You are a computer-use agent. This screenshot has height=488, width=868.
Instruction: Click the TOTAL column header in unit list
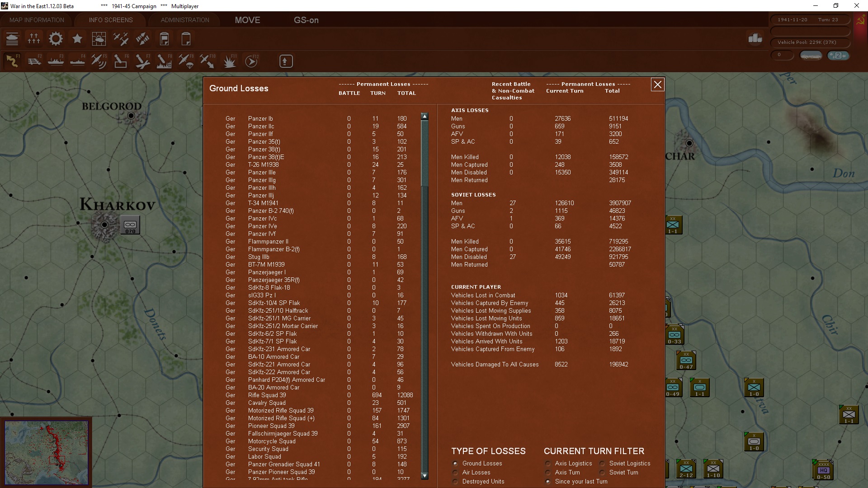coord(406,93)
